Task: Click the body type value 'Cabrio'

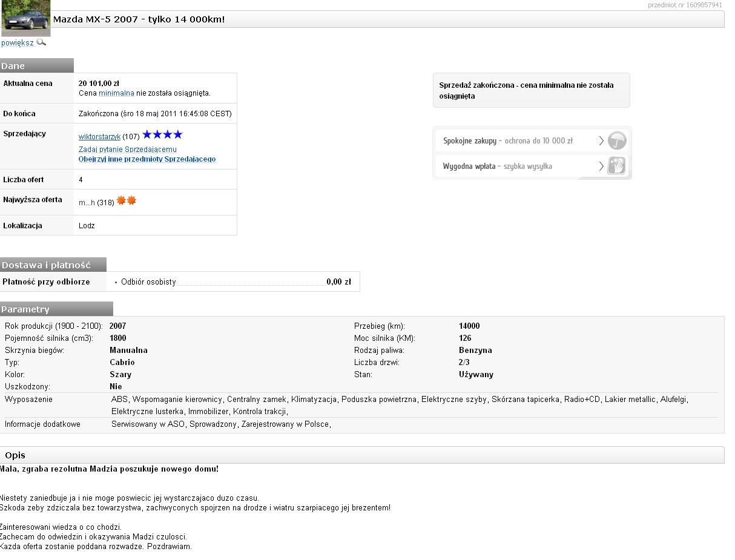Action: 122,362
